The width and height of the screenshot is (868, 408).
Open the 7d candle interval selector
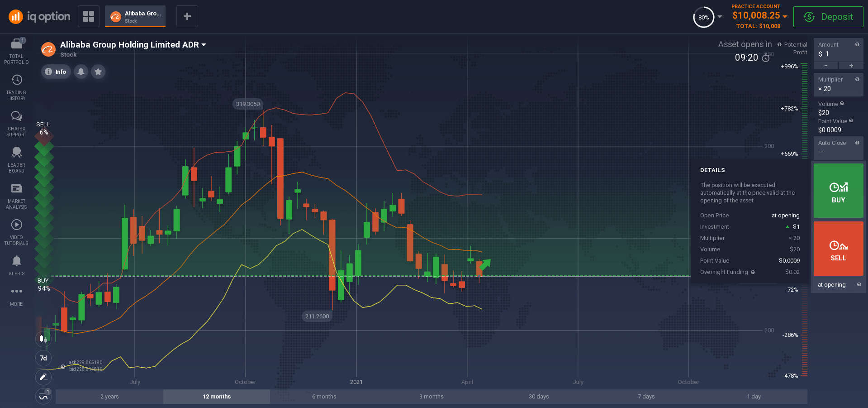(x=43, y=358)
